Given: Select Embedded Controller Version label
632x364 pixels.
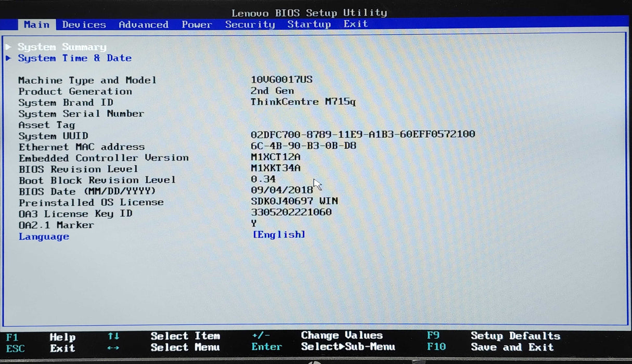Looking at the screenshot, I should [104, 158].
